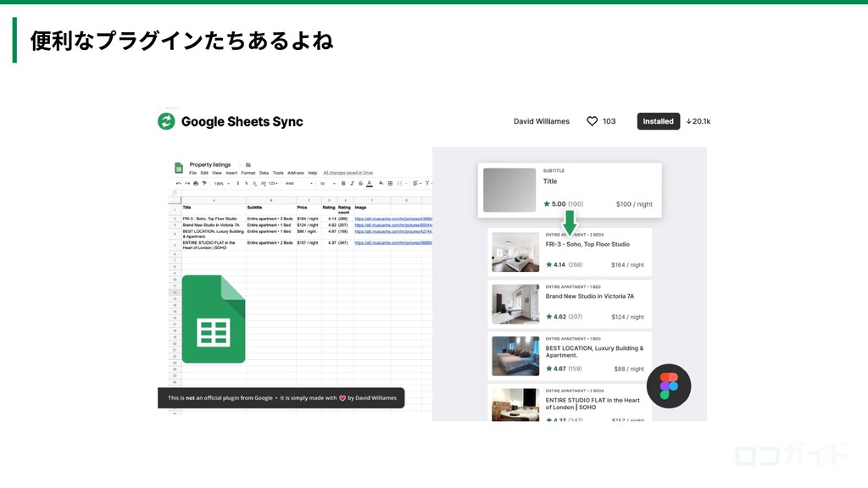Open the Help menu in Sheets
This screenshot has width=868, height=488.
click(313, 173)
